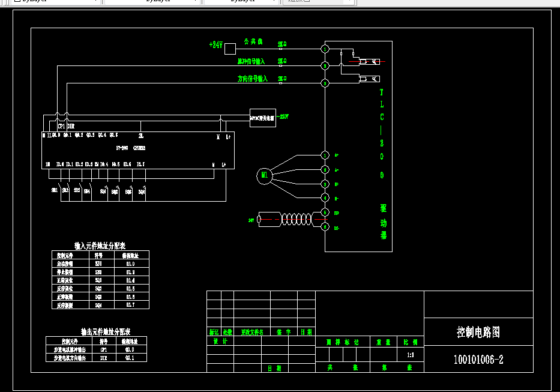The height and width of the screenshot is (392, 560).
Task: Select the 控制电路图 drawing title
Action: pos(478,332)
